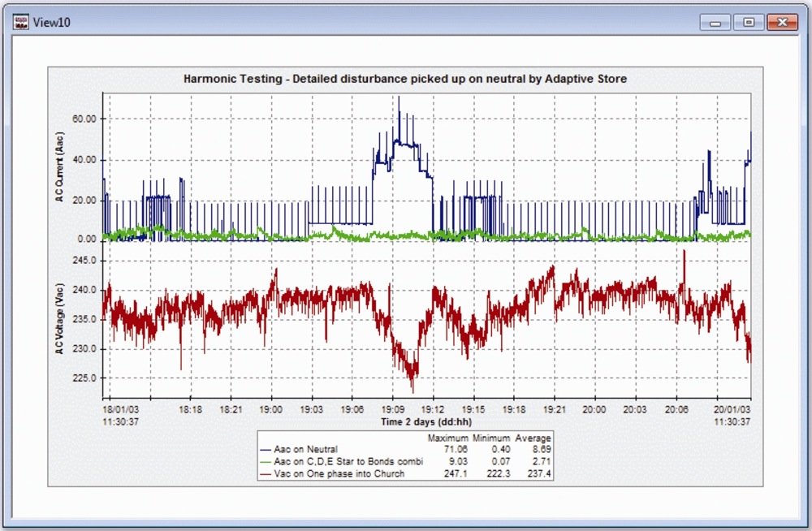Click the AC Current (Aac) axis label

(x=58, y=166)
